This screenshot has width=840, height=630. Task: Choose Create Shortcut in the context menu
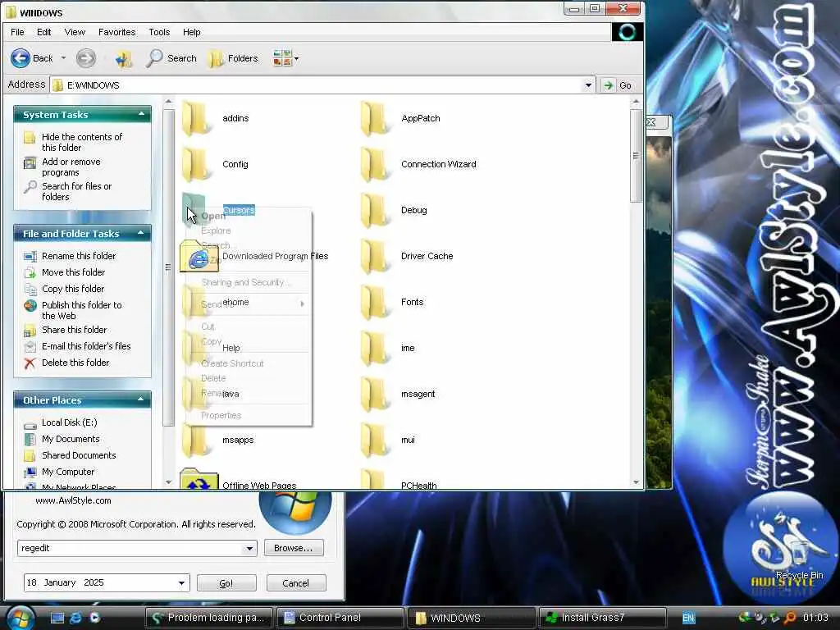click(x=248, y=363)
